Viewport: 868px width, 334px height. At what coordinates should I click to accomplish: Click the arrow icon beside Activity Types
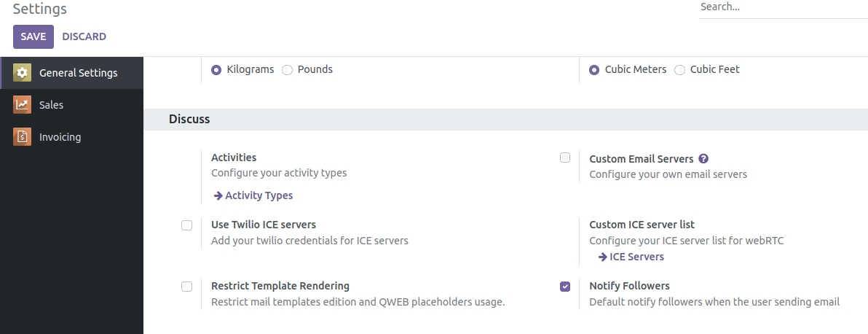[218, 195]
